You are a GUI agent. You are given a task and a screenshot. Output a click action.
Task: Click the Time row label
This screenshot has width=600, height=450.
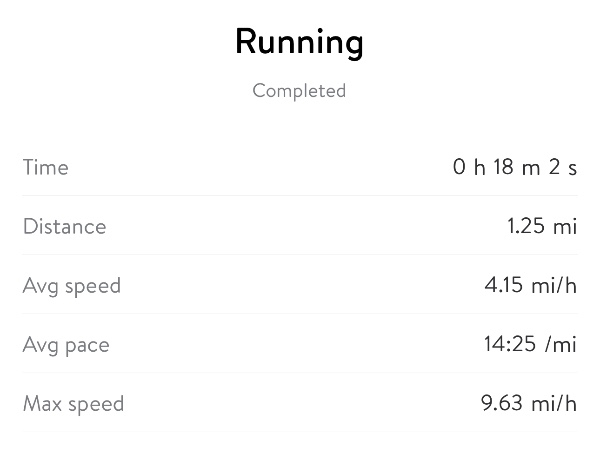pyautogui.click(x=46, y=167)
